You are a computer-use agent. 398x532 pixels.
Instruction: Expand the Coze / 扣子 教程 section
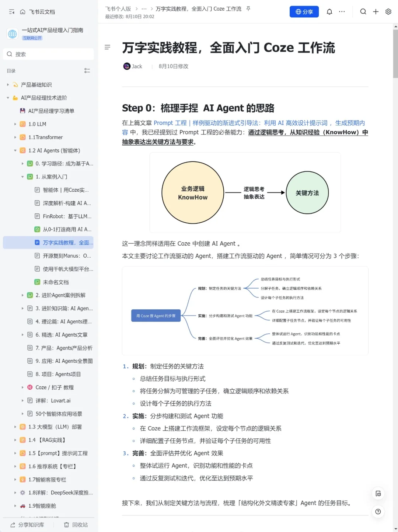click(23, 387)
